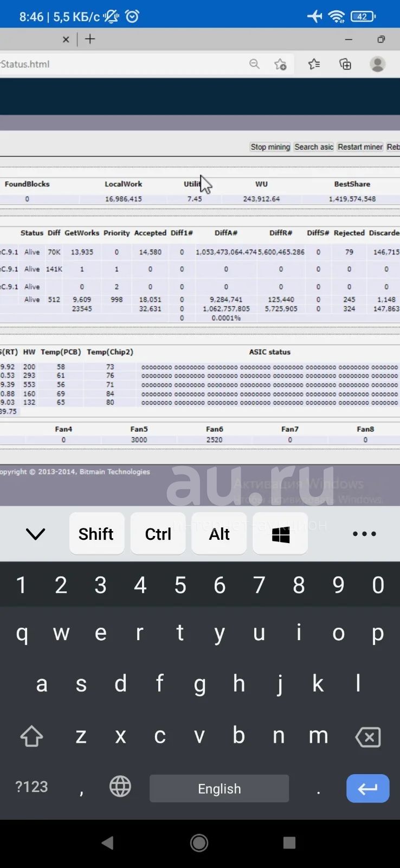Screen dimensions: 400x868
Task: Click the Rejected column header
Action: pos(349,233)
